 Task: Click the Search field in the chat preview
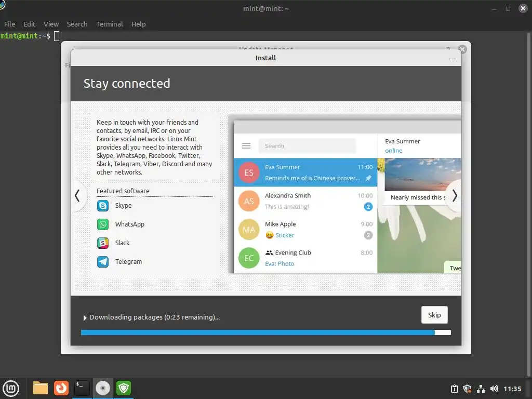pos(307,146)
